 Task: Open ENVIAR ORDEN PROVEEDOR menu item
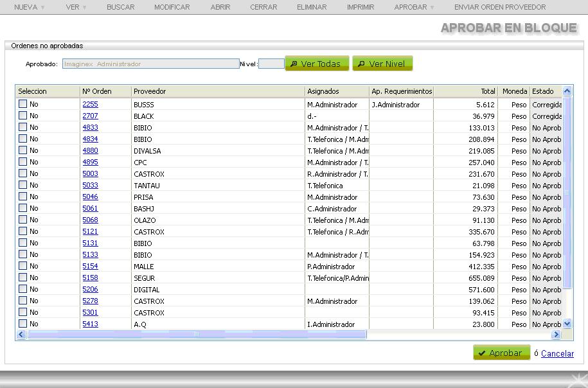(500, 7)
